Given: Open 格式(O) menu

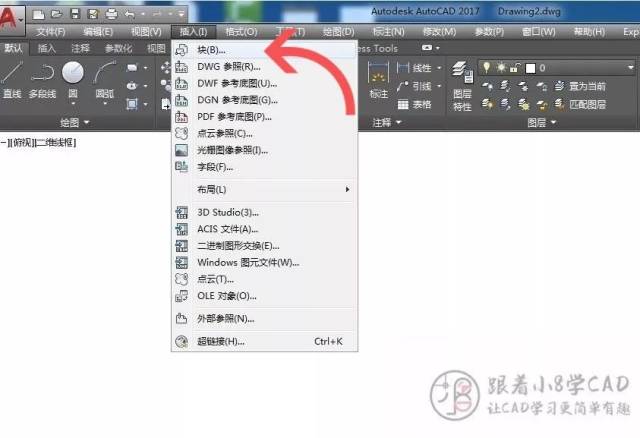Looking at the screenshot, I should [241, 32].
